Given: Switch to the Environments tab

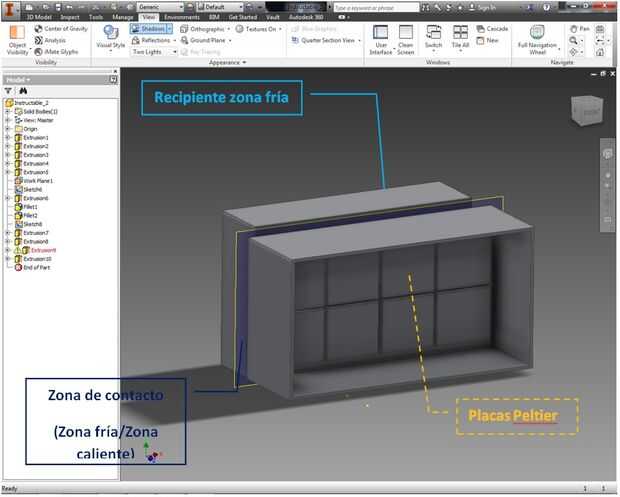Looking at the screenshot, I should (182, 17).
